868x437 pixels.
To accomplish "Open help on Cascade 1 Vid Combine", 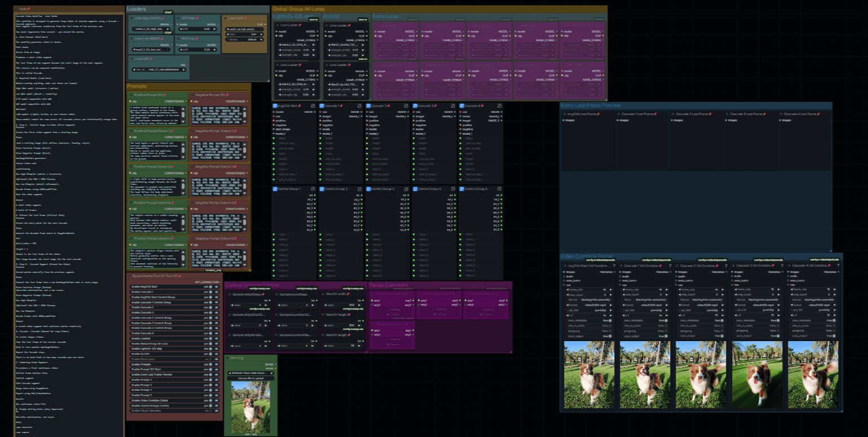I will pos(670,266).
